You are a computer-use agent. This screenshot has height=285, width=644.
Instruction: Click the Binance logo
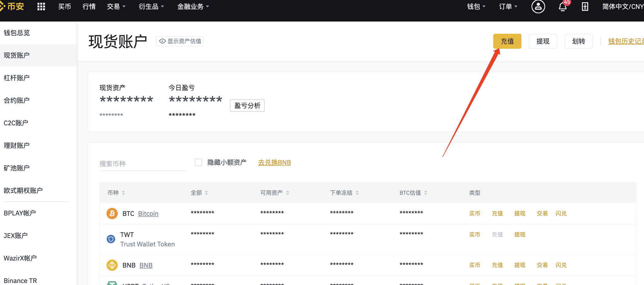point(12,6)
